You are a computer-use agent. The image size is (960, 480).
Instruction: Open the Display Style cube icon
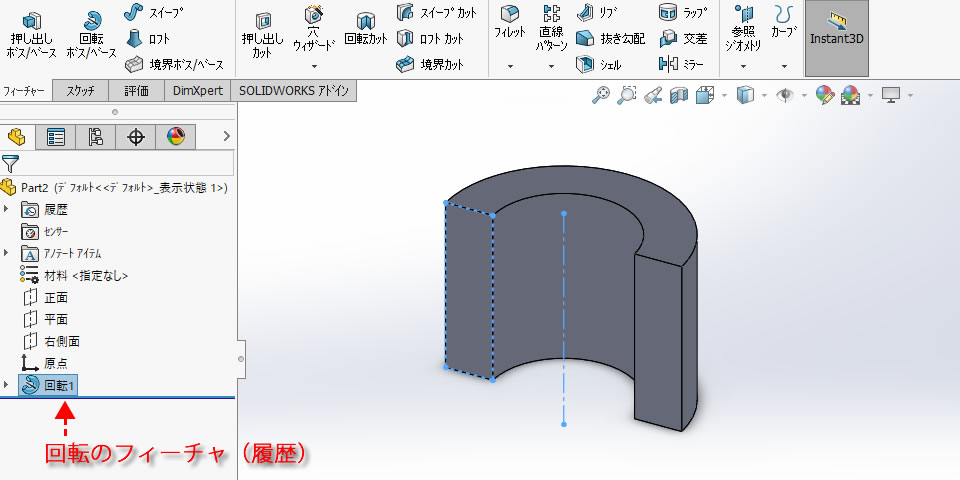point(745,95)
